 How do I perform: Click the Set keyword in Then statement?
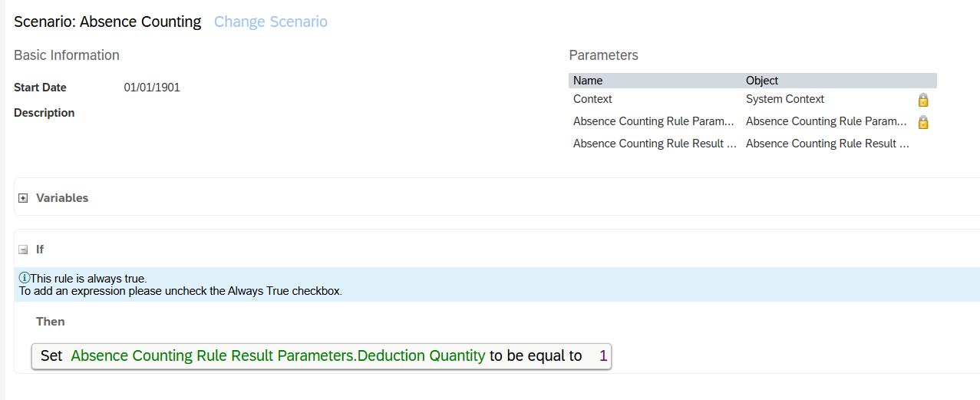point(51,356)
